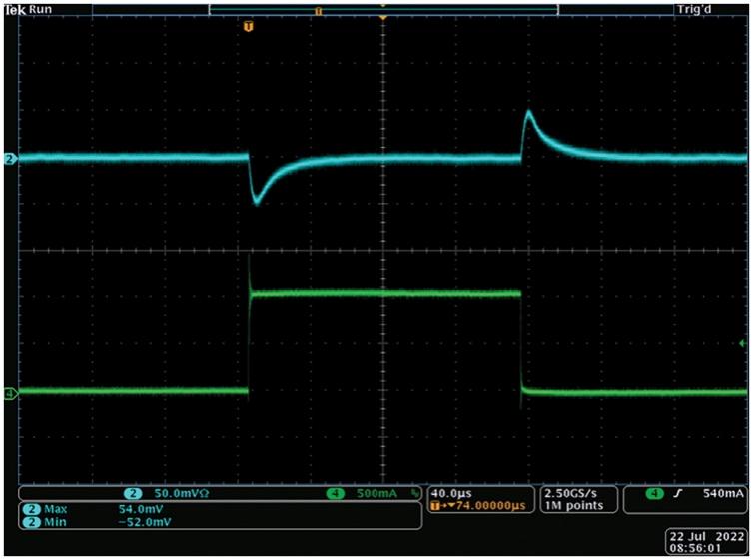The height and width of the screenshot is (560, 753).
Task: Click the Tek logo in top corner
Action: [11, 8]
